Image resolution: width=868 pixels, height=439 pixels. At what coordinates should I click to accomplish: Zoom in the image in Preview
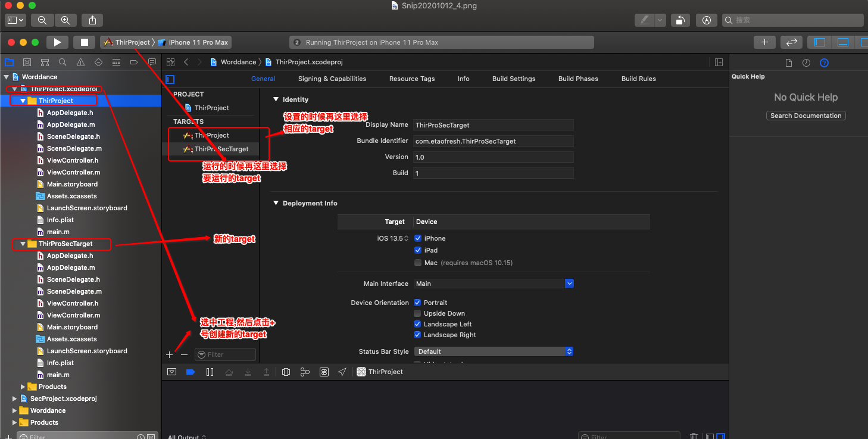coord(65,20)
